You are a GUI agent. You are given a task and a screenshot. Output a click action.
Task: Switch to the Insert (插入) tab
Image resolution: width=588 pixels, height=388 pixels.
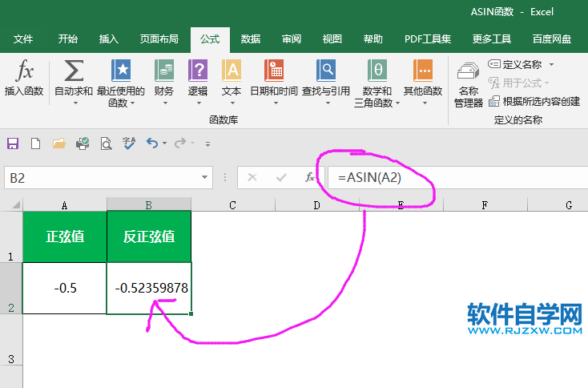click(x=109, y=39)
